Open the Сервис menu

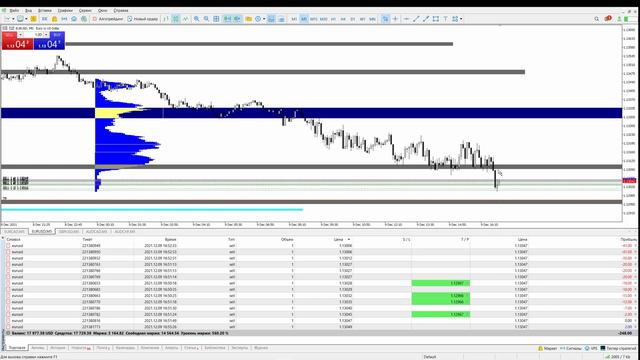85,10
